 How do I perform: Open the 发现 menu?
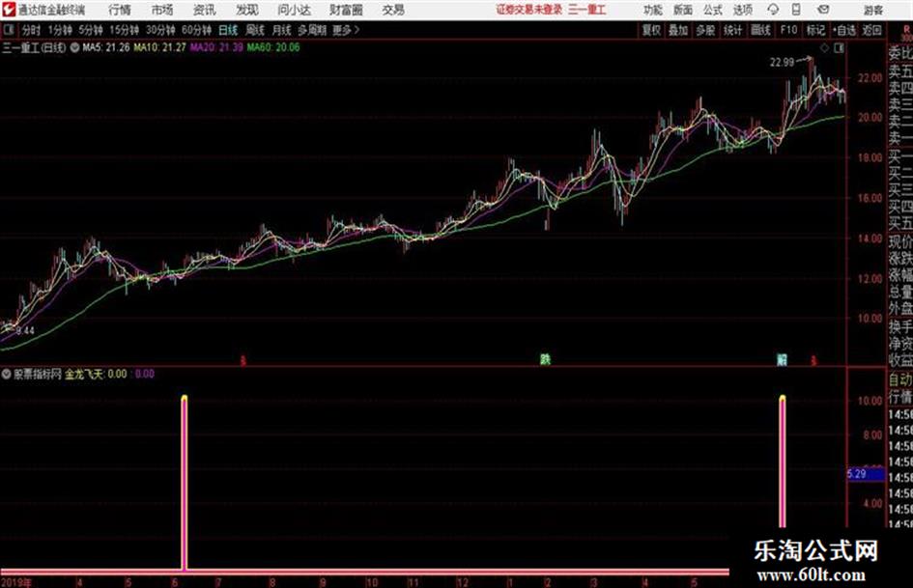(247, 10)
